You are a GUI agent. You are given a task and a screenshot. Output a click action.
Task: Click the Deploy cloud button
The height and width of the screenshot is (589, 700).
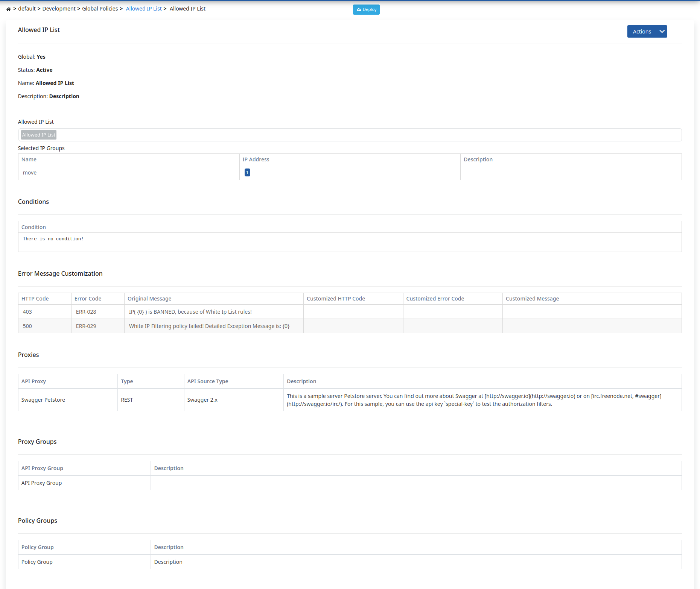tap(366, 9)
